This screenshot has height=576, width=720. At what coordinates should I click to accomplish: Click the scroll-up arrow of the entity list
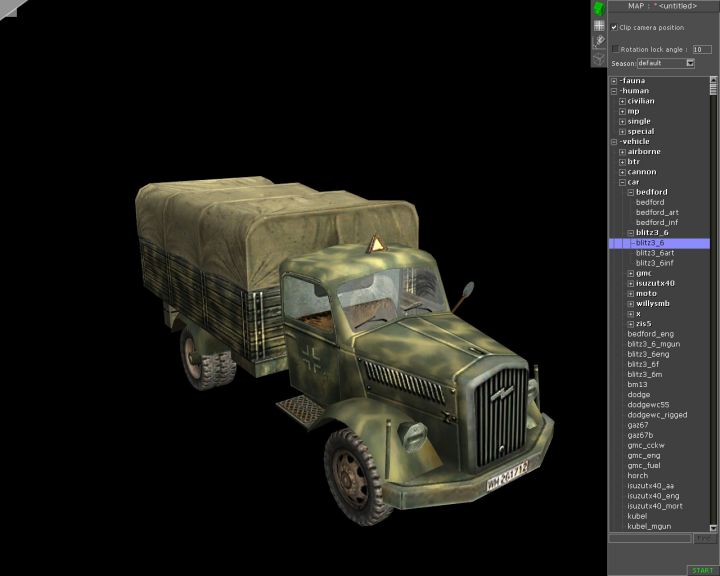point(715,80)
